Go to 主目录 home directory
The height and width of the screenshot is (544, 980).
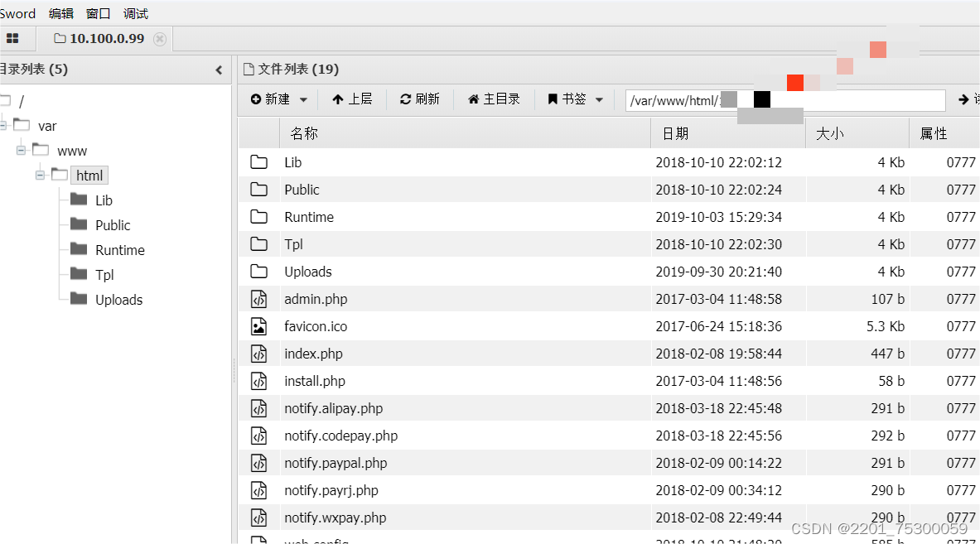click(494, 99)
